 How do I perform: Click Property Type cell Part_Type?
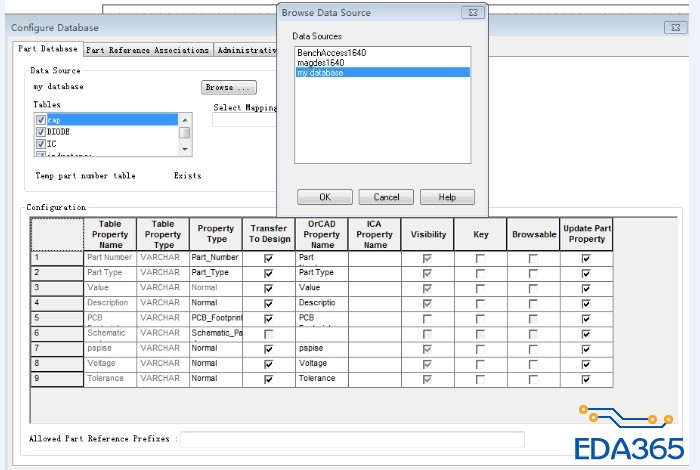pos(216,273)
